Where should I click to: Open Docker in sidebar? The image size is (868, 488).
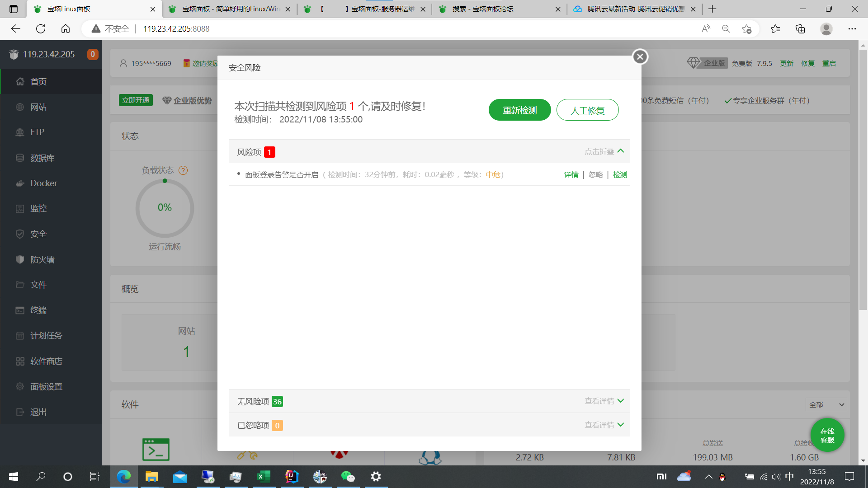[51, 183]
